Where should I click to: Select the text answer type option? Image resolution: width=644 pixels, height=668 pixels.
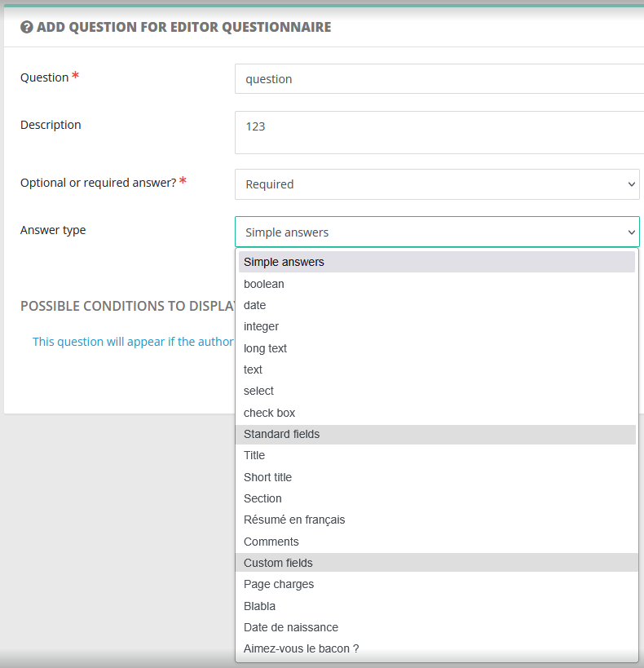point(254,369)
